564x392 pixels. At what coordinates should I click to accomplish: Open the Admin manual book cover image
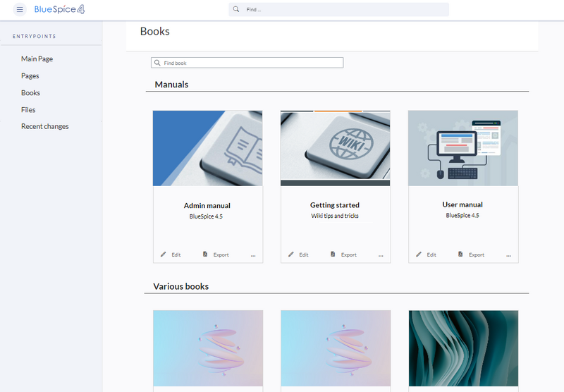[x=207, y=148]
